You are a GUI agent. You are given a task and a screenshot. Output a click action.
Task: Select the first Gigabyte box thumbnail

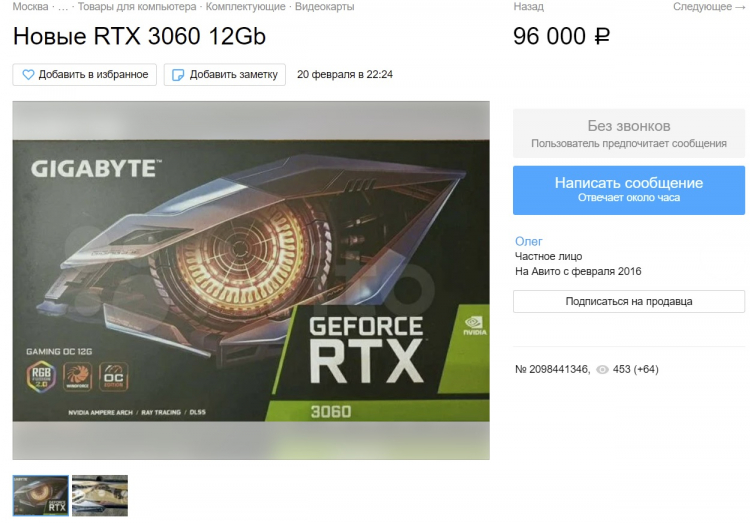[41, 496]
